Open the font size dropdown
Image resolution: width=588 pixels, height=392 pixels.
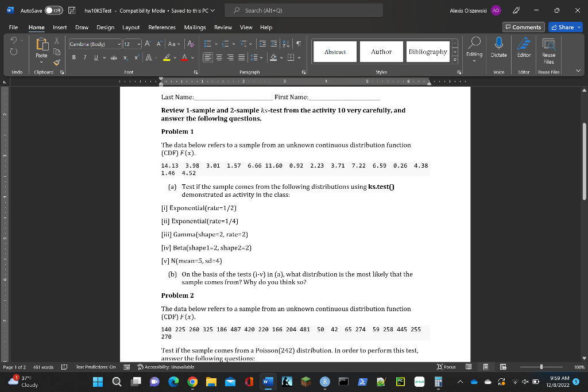[139, 44]
